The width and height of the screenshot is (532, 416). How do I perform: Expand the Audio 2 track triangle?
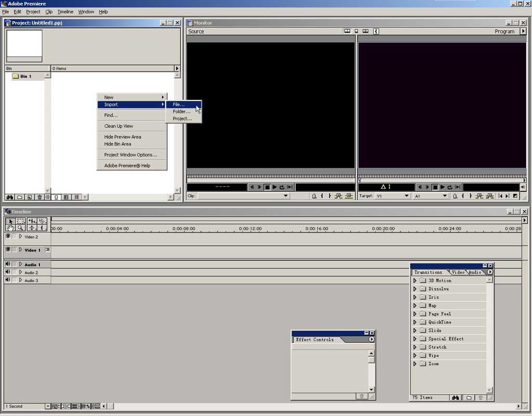pos(21,272)
